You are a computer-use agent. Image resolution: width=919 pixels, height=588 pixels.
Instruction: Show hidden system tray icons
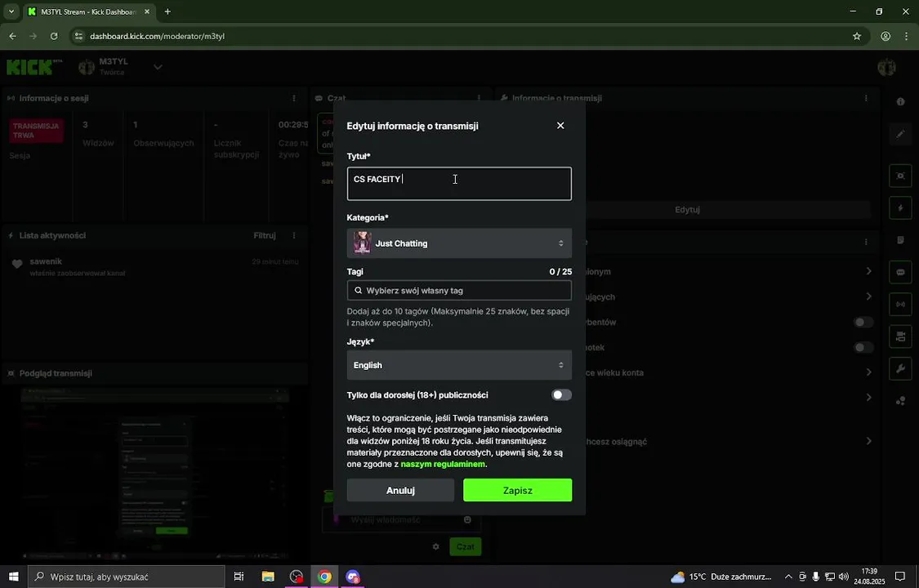788,577
